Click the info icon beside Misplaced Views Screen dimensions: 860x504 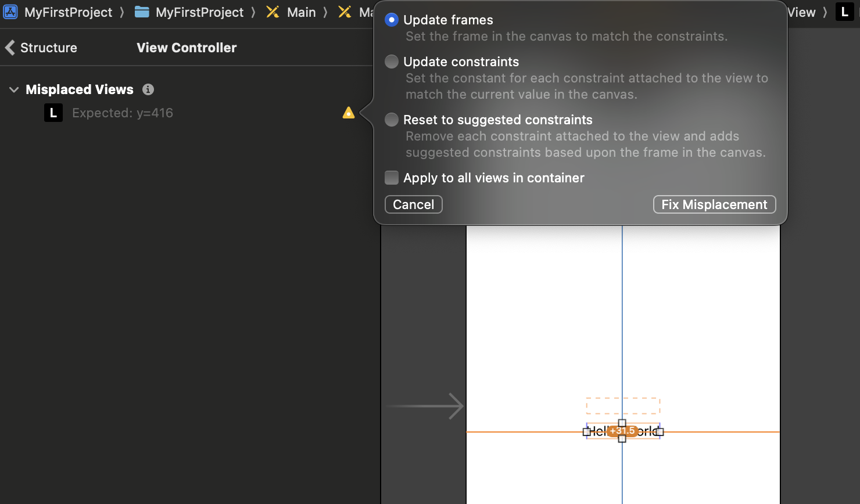(x=148, y=89)
